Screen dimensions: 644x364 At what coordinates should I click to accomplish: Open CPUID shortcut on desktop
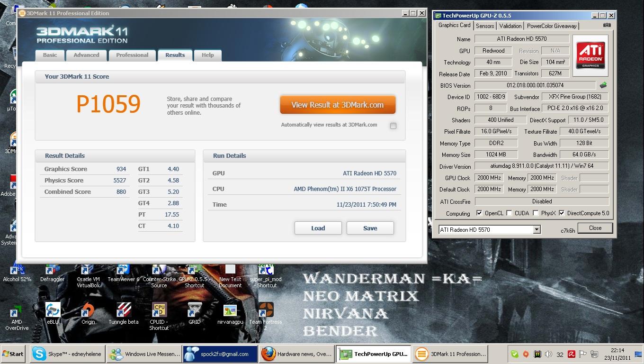(159, 317)
